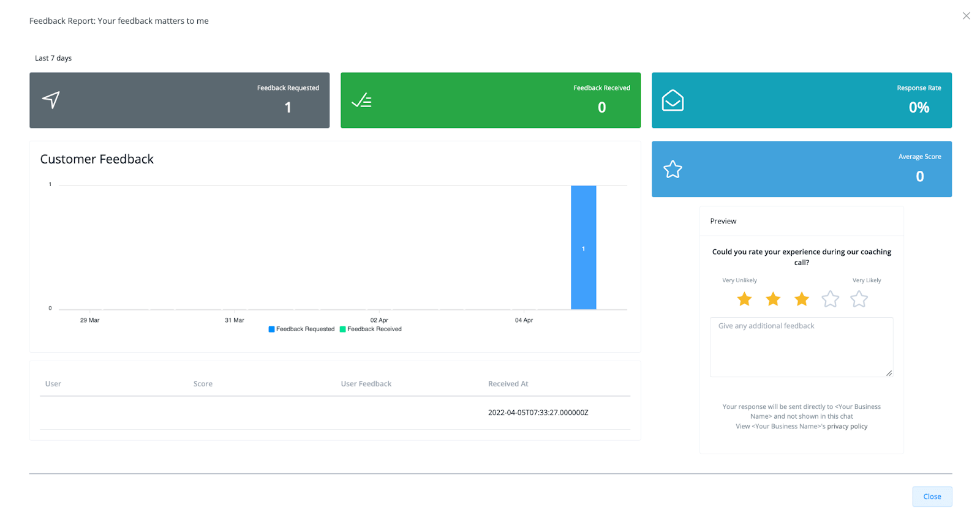This screenshot has width=980, height=521.
Task: Click the paper plane icon in Feedback Requested card
Action: point(51,100)
